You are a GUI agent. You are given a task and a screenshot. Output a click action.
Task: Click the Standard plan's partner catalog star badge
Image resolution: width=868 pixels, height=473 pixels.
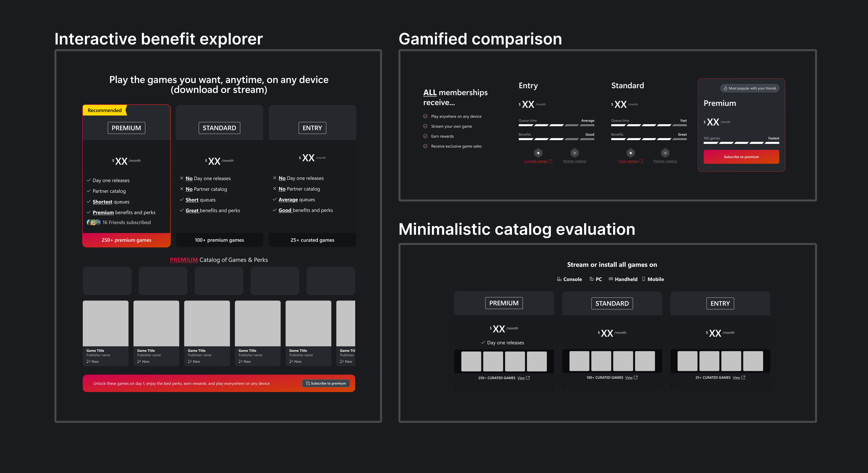(665, 153)
